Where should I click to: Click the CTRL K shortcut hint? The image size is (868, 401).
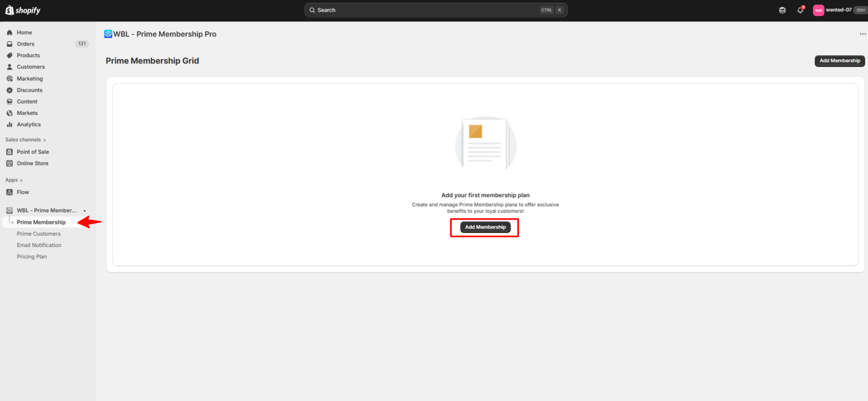coord(552,10)
